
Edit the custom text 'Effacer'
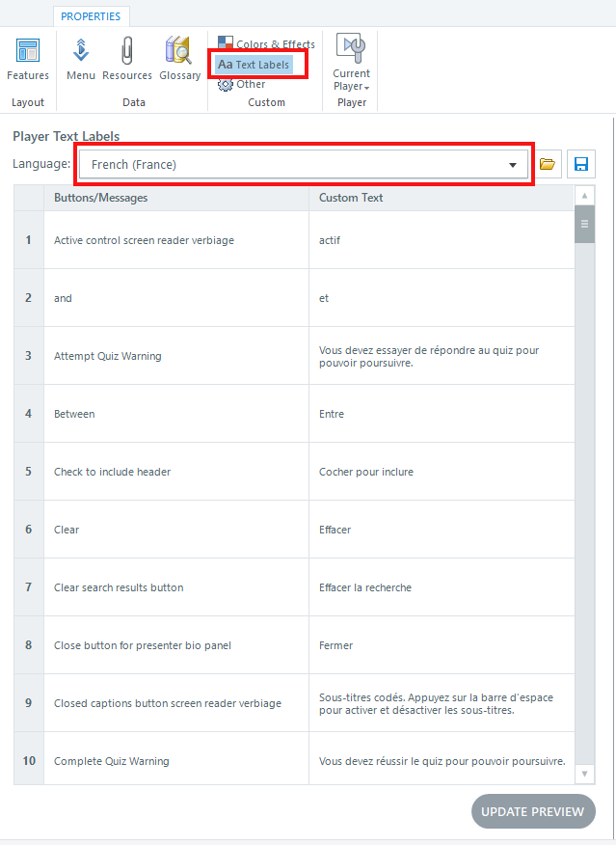(335, 530)
